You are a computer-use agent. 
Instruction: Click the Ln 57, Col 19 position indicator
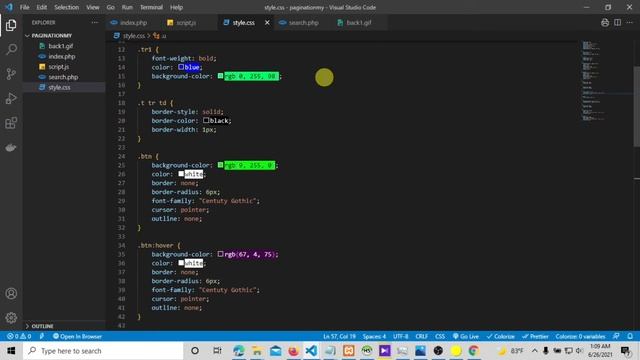[x=339, y=336]
